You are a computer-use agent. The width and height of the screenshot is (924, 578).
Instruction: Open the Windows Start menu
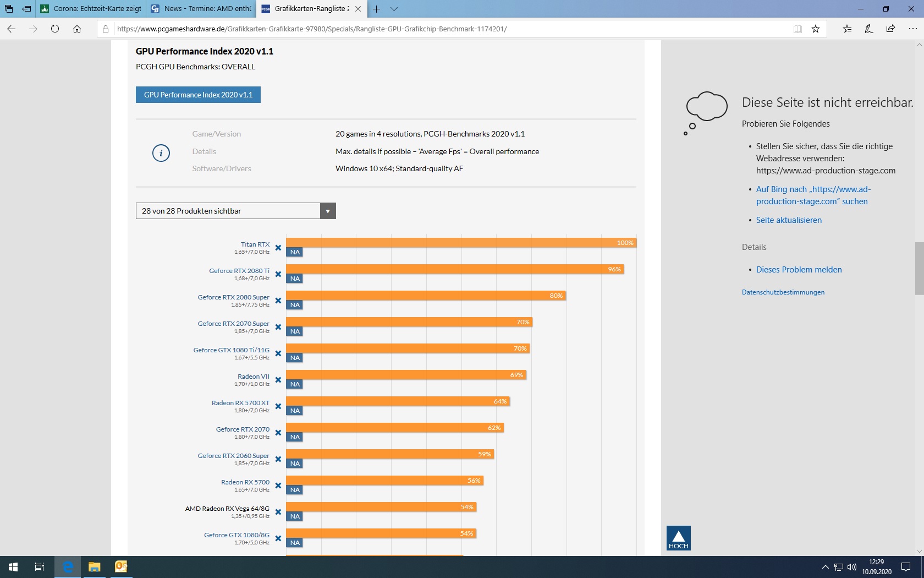click(x=13, y=567)
